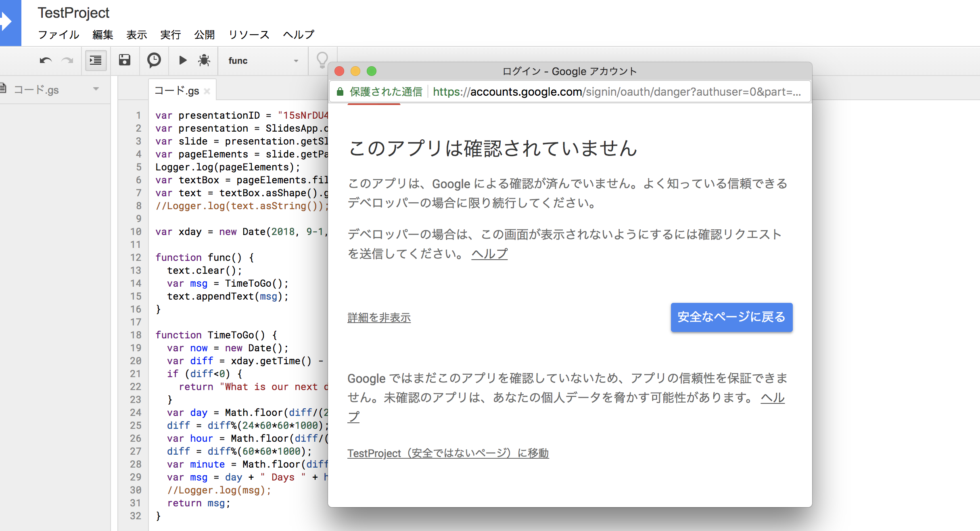Maximize the Google login popup with green button
Viewport: 980px width, 531px height.
pos(372,71)
